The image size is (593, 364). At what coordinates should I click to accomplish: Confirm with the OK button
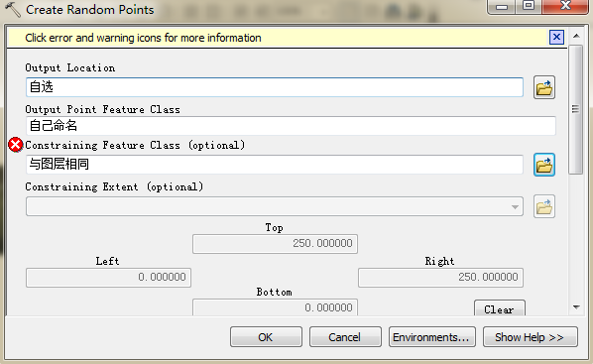266,337
